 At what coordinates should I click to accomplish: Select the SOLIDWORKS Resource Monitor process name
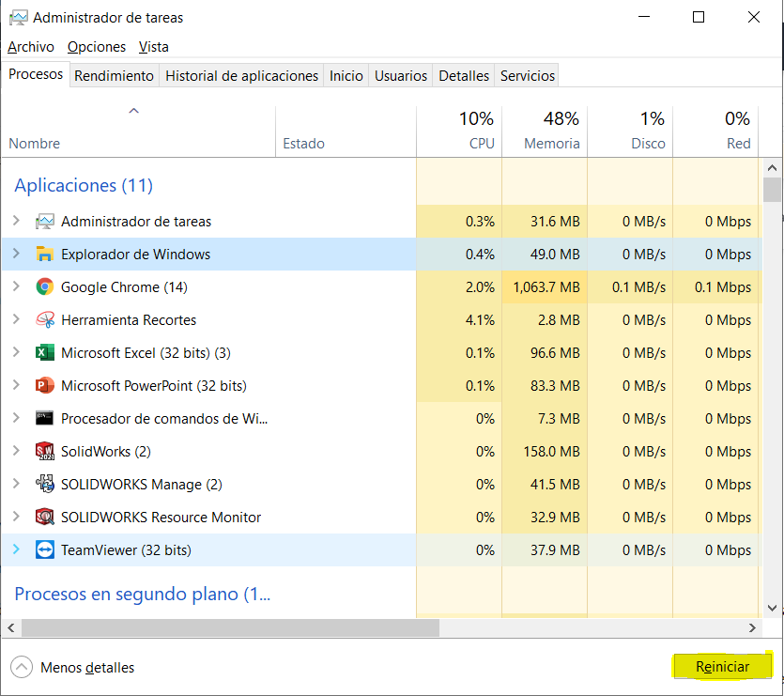pyautogui.click(x=161, y=518)
